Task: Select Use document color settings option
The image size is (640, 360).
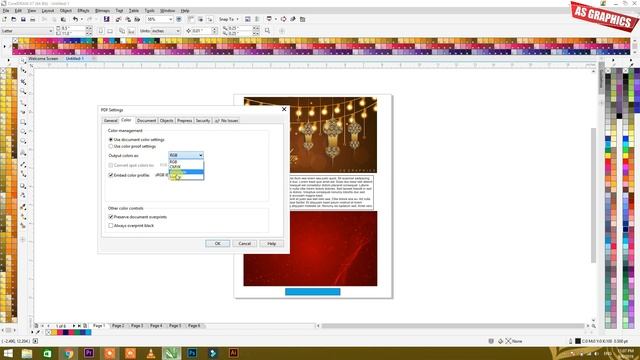Action: (x=111, y=140)
